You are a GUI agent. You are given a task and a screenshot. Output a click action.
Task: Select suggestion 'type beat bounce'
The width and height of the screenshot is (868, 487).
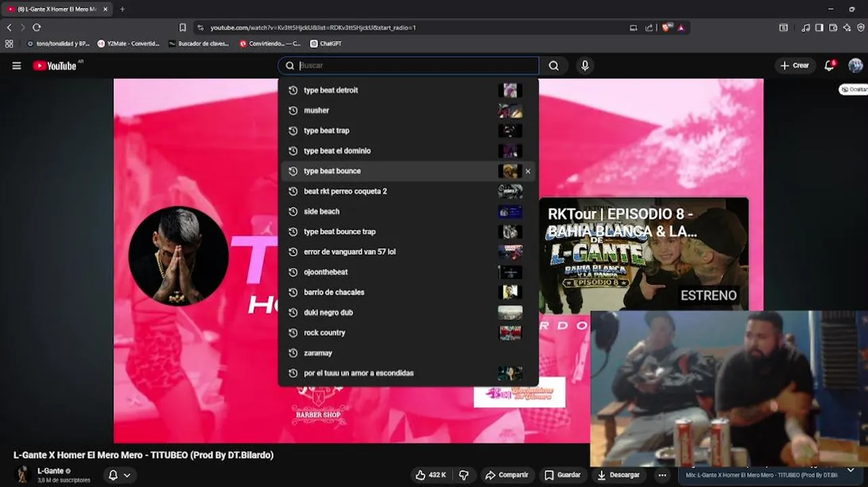(408, 171)
